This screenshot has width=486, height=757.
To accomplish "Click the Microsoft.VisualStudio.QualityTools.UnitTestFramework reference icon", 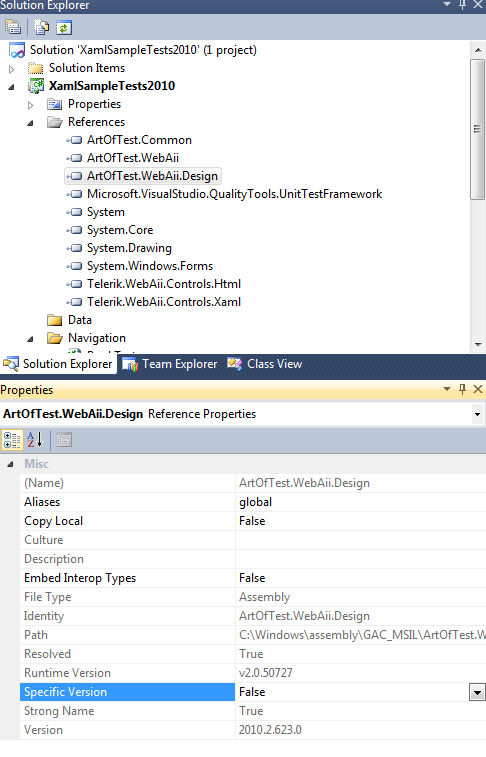I will [x=75, y=194].
